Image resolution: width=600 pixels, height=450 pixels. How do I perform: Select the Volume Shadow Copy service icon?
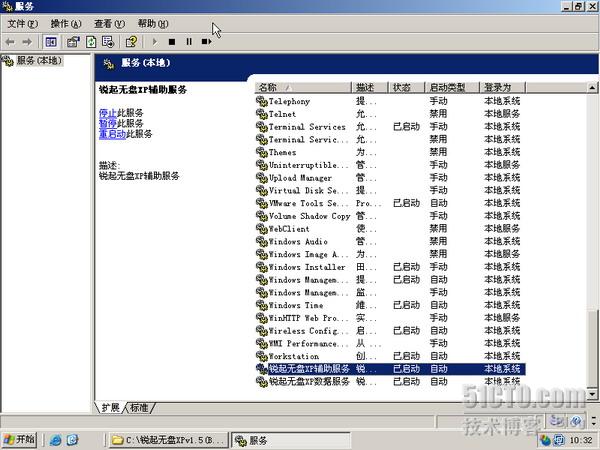(262, 216)
